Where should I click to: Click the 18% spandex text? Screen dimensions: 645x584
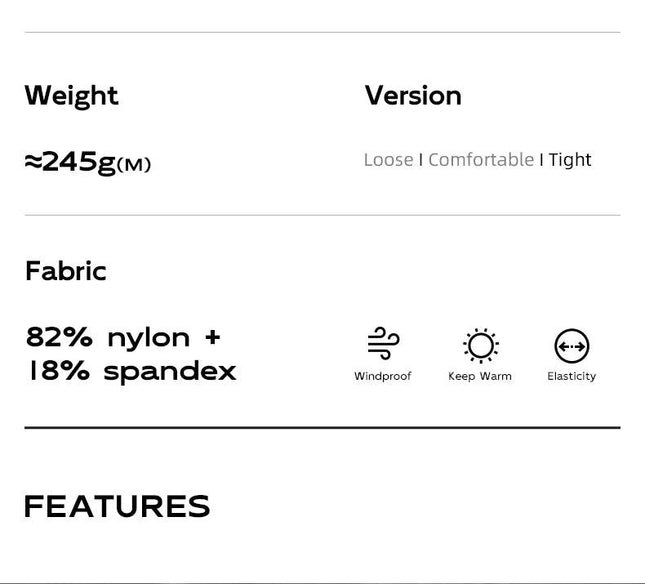[131, 371]
